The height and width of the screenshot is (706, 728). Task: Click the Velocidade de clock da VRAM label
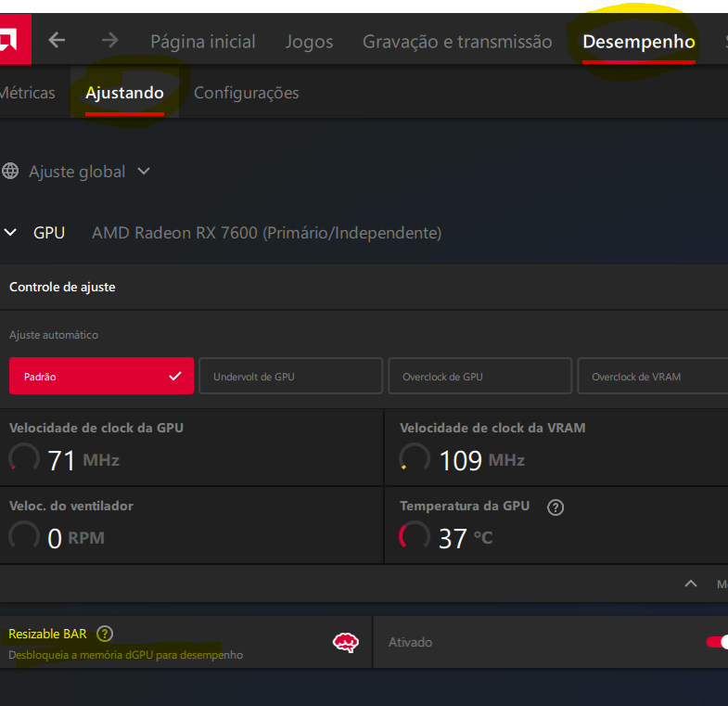492,428
